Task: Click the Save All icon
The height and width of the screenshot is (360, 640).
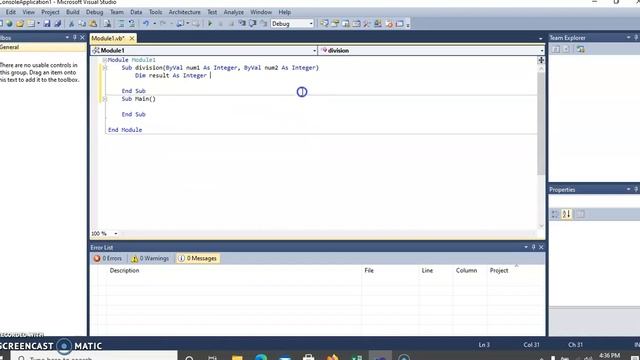Action: pos(58,24)
